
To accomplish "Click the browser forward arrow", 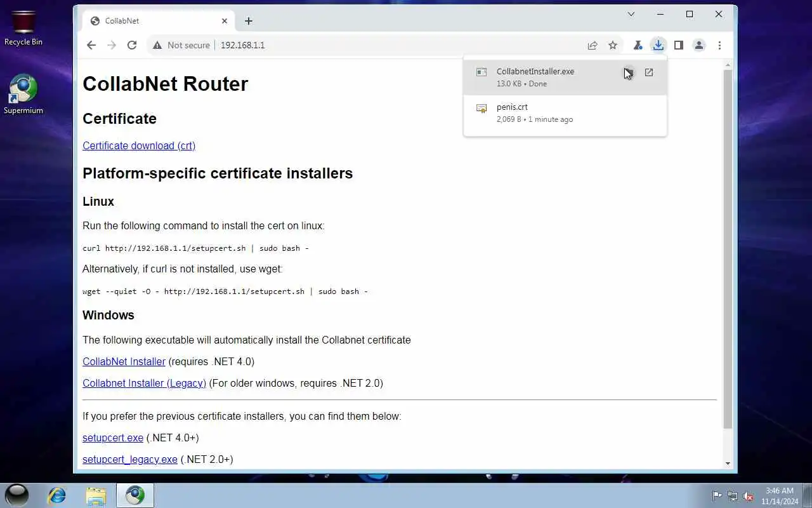I will coord(112,45).
